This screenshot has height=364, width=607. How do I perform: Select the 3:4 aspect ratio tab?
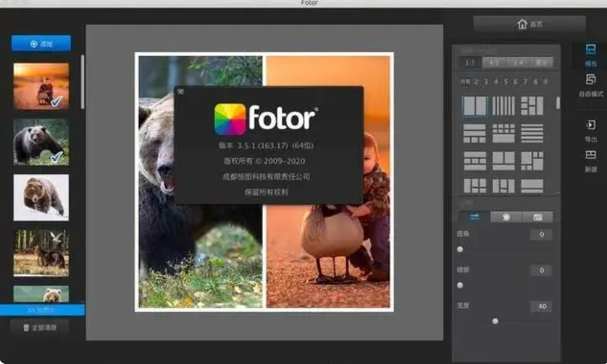518,63
